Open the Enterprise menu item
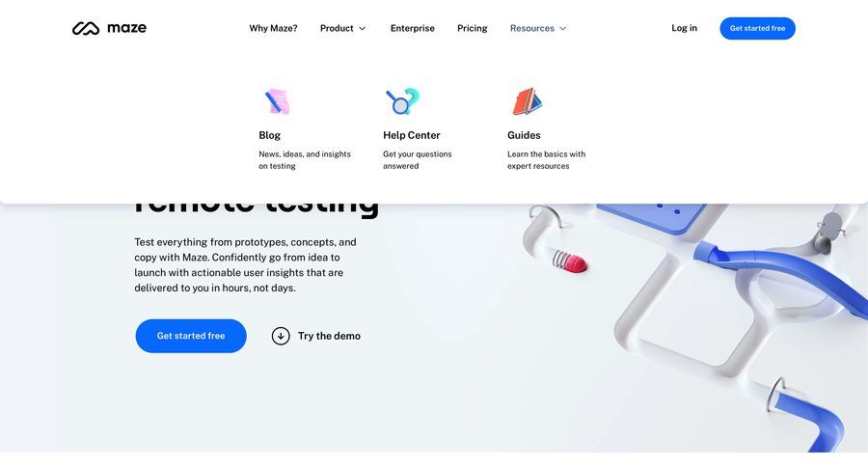 [x=413, y=28]
